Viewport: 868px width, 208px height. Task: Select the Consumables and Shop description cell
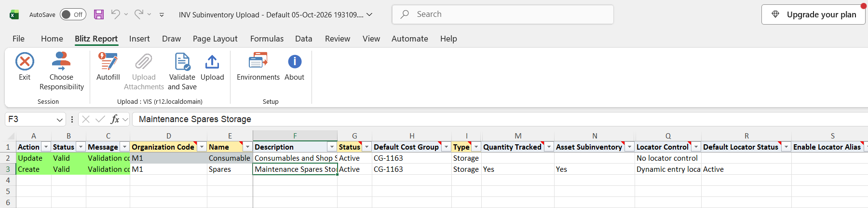click(x=295, y=158)
